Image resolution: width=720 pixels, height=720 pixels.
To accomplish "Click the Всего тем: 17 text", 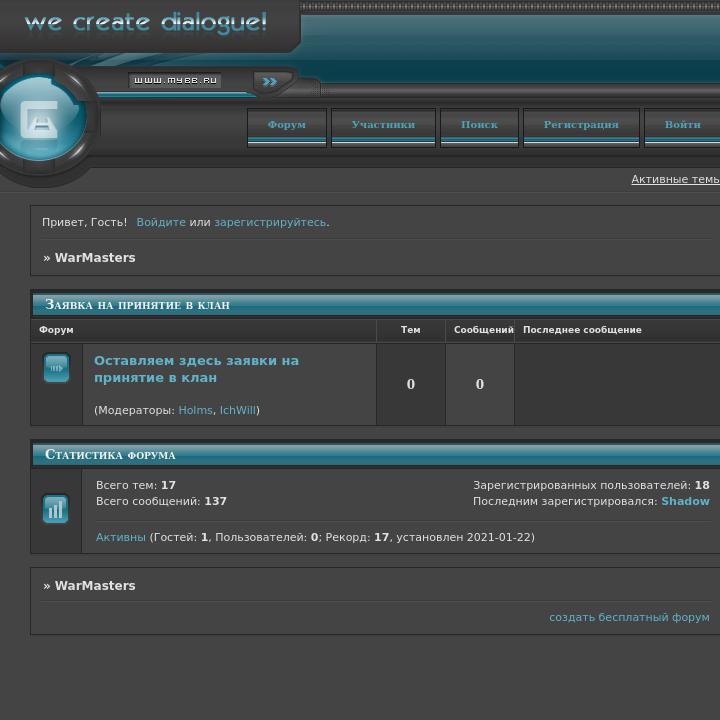I will 136,485.
